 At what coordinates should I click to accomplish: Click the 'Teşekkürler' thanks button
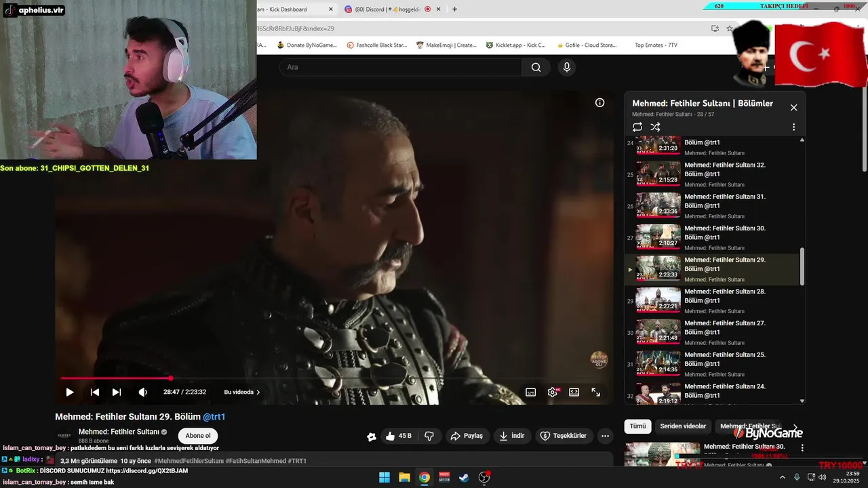(564, 436)
